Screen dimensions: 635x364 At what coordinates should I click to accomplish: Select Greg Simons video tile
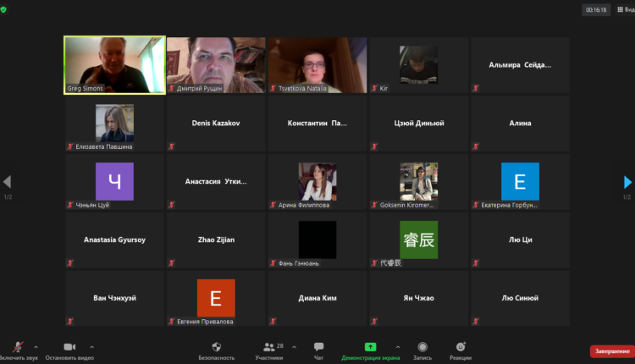[x=114, y=65]
